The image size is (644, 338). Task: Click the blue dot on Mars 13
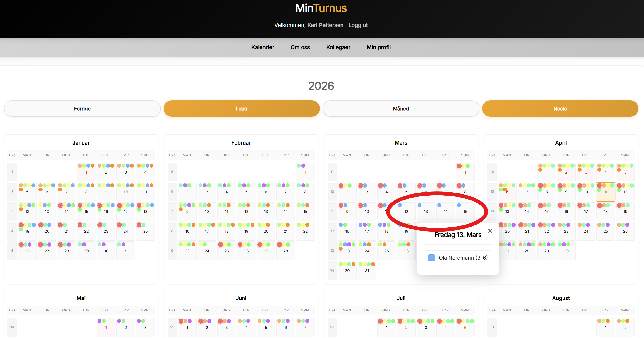(419, 205)
